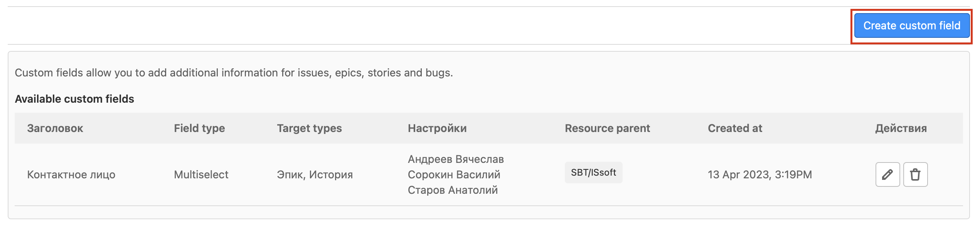Click the Настройки column header

click(437, 128)
